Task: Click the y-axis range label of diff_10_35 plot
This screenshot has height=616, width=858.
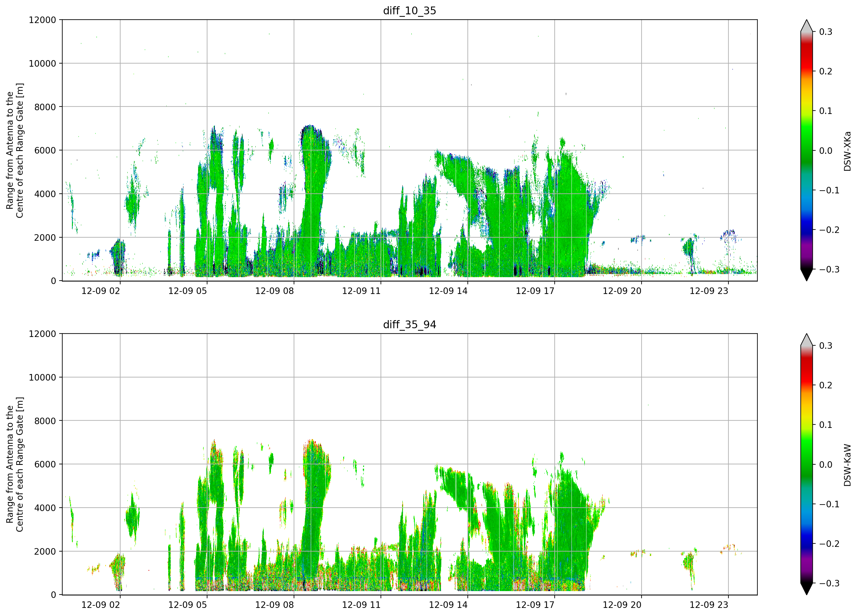Action: [15, 150]
